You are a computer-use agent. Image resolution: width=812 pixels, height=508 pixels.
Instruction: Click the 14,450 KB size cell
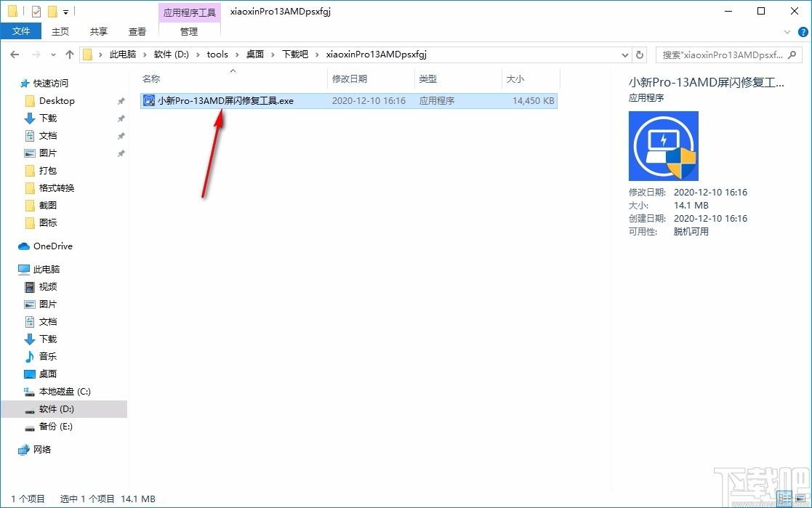pyautogui.click(x=534, y=101)
